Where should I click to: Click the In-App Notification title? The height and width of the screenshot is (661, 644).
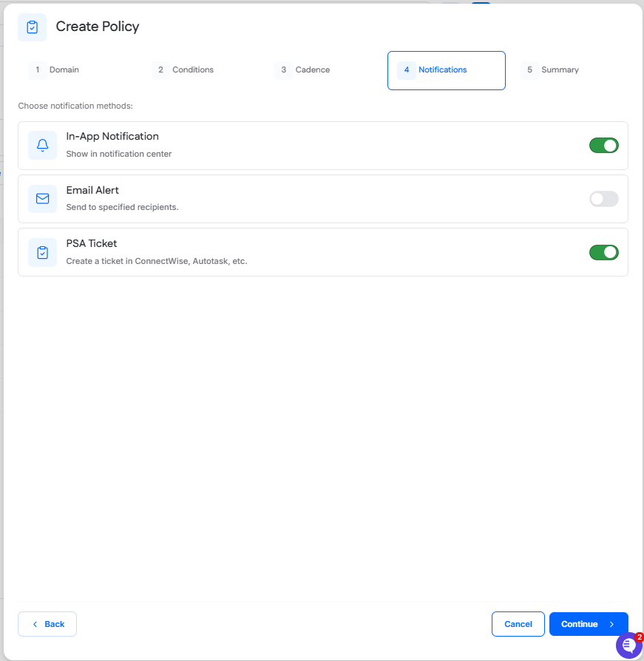click(112, 137)
